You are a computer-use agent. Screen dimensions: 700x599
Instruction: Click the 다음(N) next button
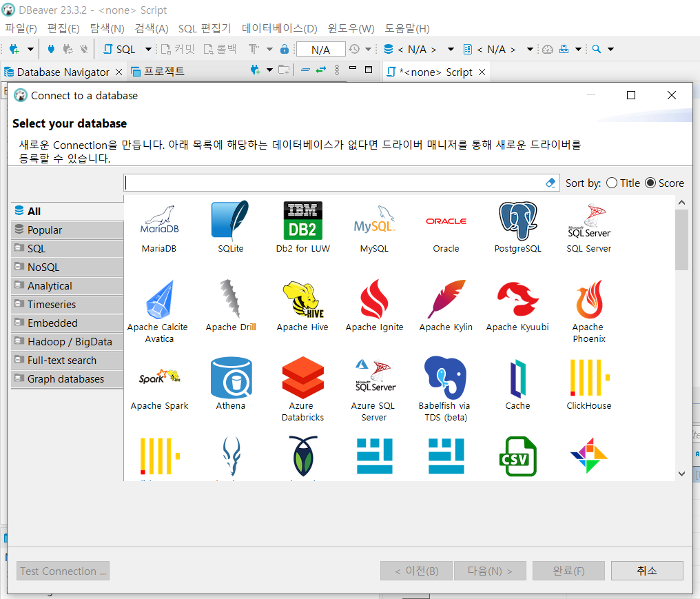pyautogui.click(x=490, y=571)
